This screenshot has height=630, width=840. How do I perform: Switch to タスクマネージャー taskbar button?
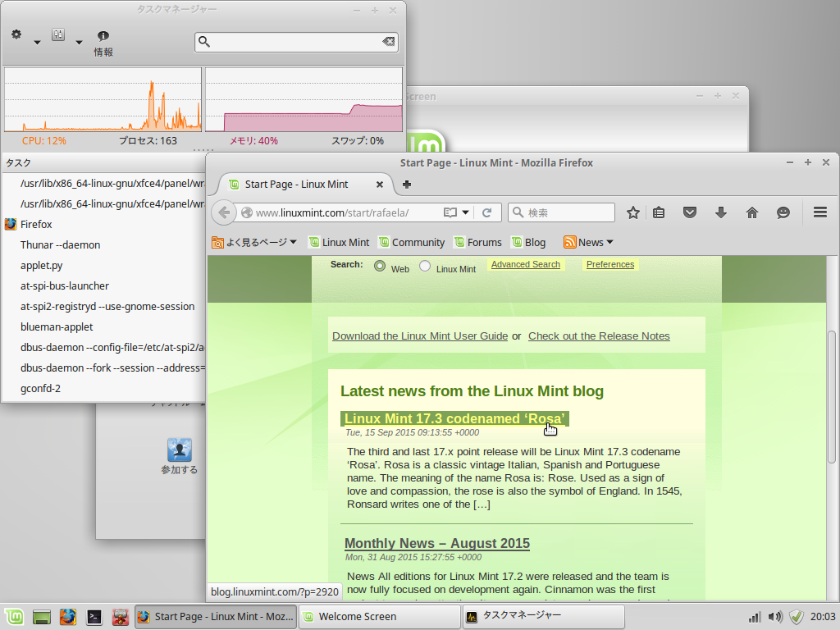543,617
